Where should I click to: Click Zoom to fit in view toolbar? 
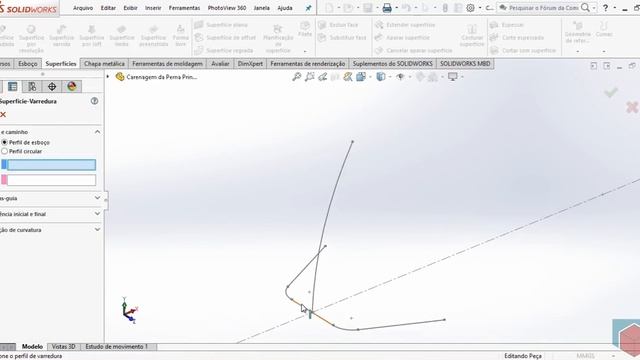click(297, 77)
